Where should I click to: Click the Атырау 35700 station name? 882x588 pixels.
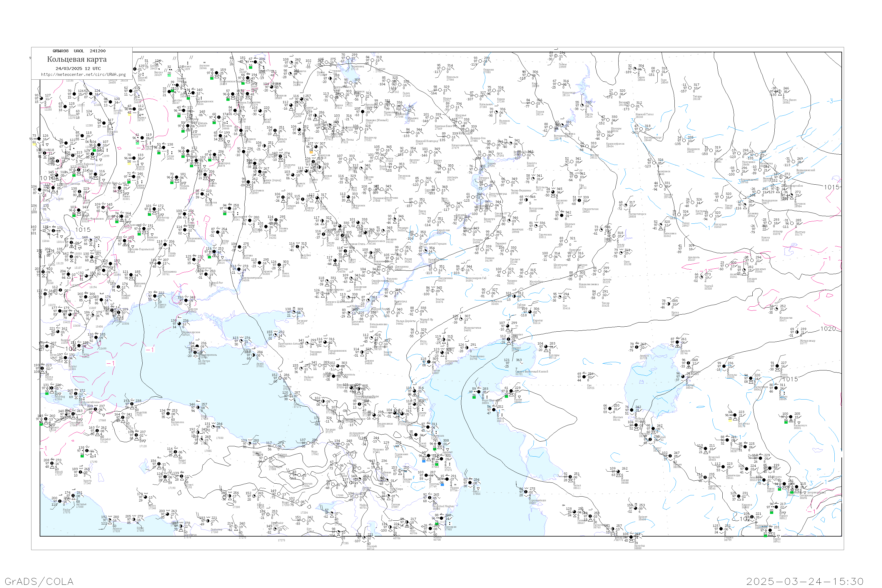(516, 349)
